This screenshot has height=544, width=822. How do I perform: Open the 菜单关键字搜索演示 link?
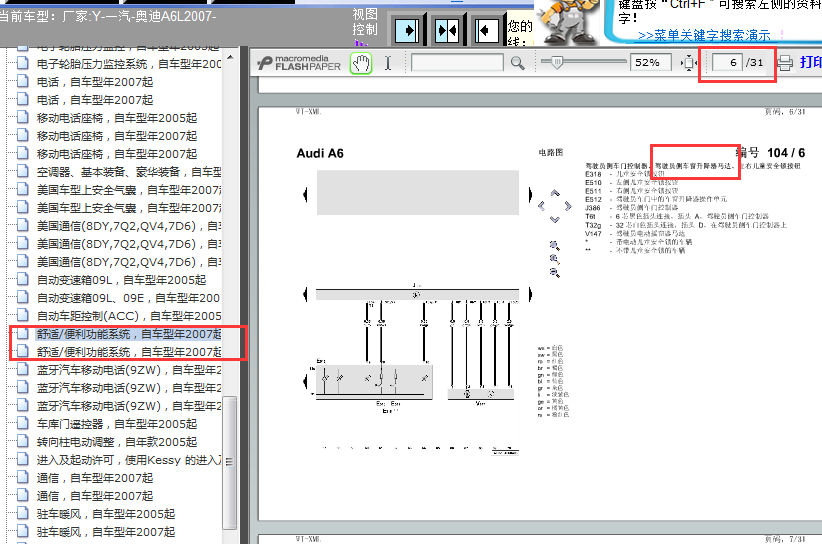pyautogui.click(x=704, y=36)
